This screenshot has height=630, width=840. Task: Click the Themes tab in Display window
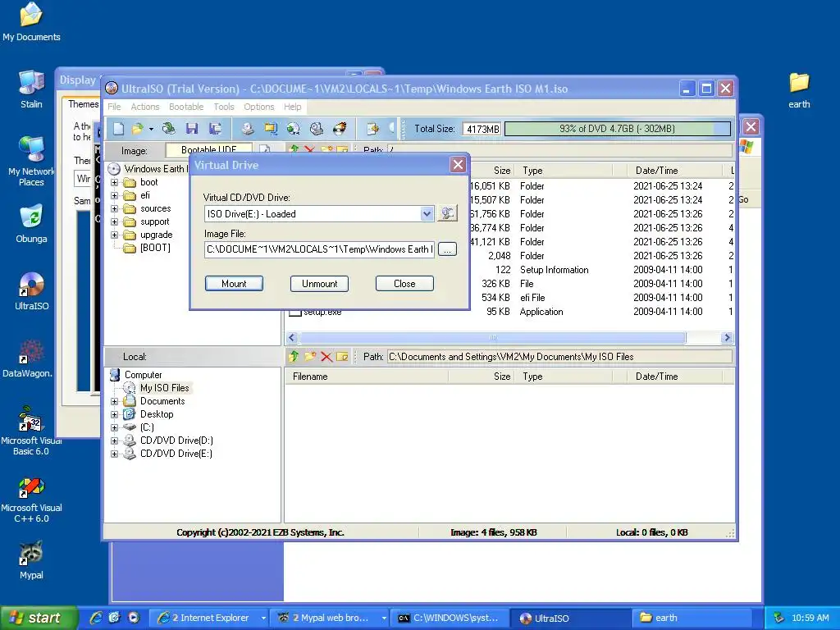tap(83, 104)
